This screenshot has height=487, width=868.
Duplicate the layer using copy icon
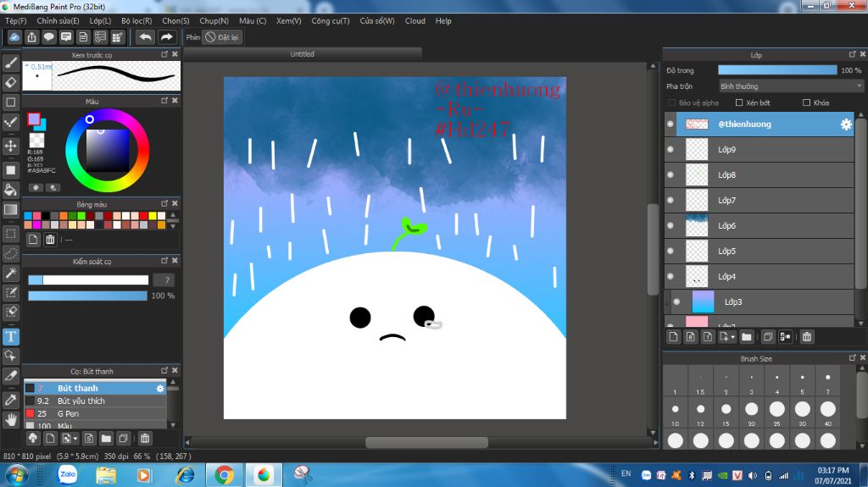point(767,336)
